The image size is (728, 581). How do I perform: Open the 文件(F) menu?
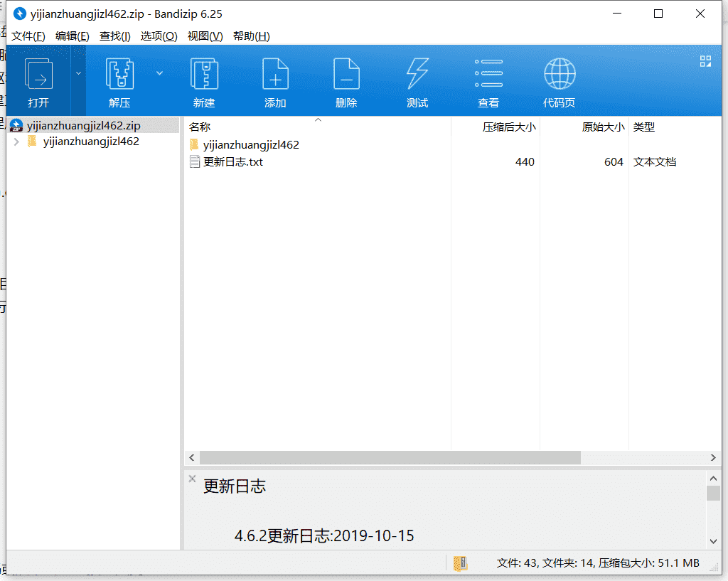point(28,36)
